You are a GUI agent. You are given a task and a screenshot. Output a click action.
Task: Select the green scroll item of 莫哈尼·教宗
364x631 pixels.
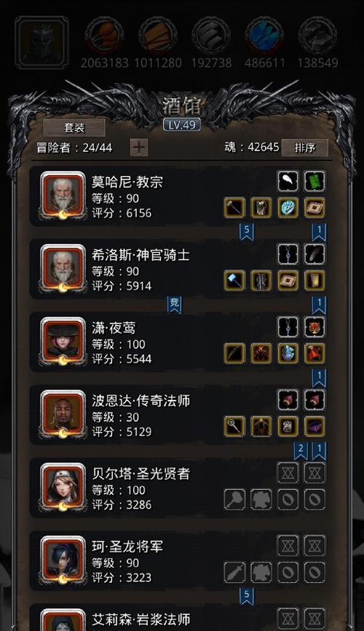[x=314, y=181]
